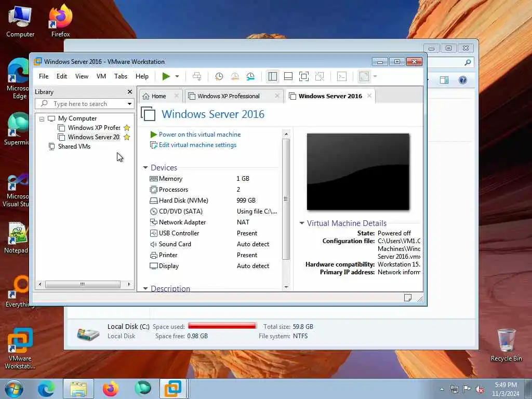Click the search icon in Explorer window
This screenshot has width=532, height=399.
(468, 62)
